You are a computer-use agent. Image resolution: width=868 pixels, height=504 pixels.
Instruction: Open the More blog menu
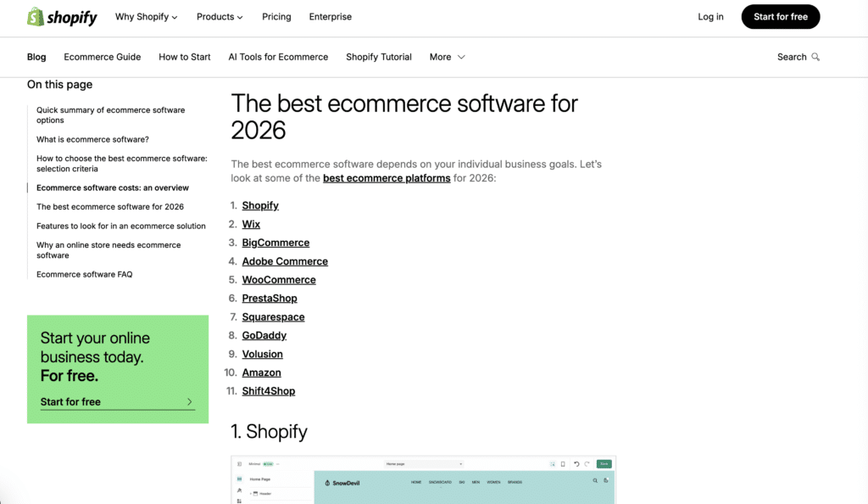(x=448, y=57)
